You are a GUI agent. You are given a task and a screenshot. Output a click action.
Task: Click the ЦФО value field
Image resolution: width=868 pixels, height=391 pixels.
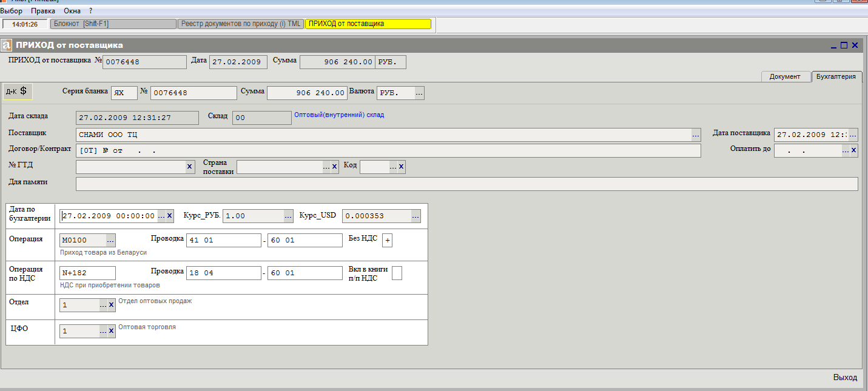(79, 331)
